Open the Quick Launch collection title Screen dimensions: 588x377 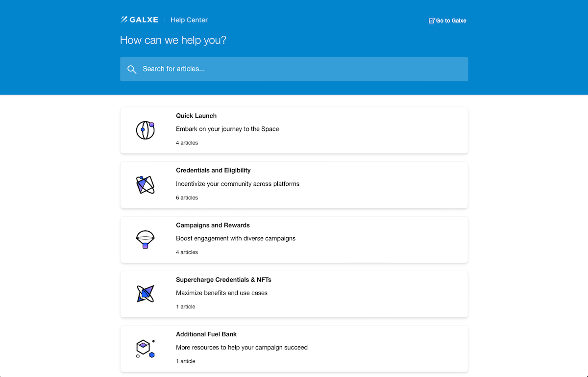(x=196, y=116)
